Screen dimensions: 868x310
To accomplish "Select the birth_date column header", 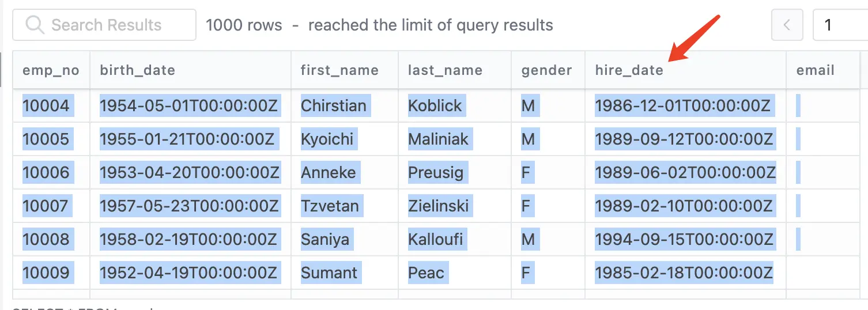I will [191, 70].
